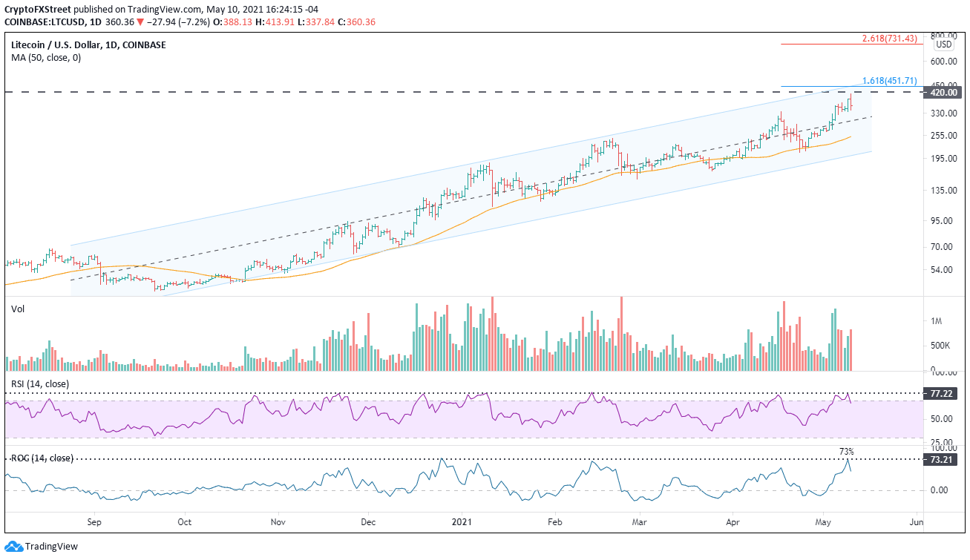
Task: Click the 2021 label on time axis
Action: 462,522
